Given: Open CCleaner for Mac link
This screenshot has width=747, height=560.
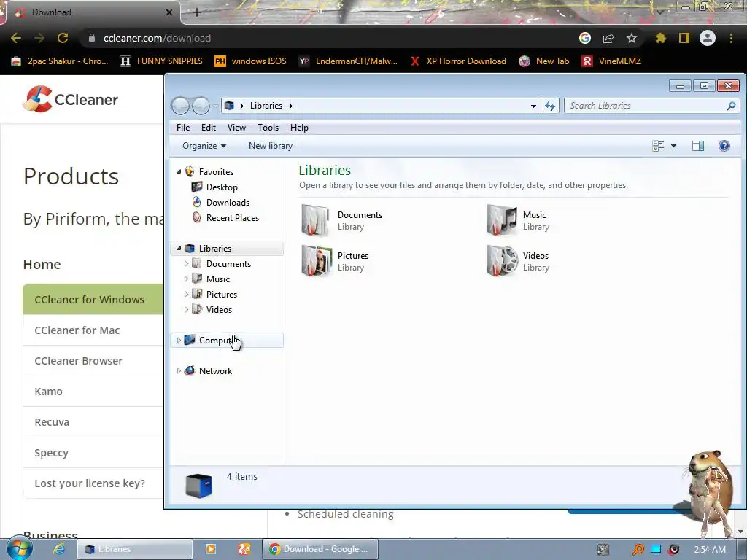Looking at the screenshot, I should [x=77, y=330].
